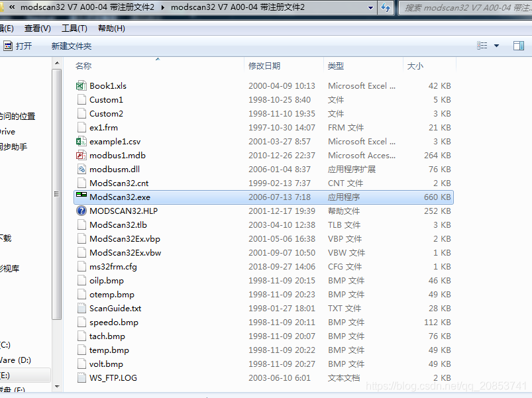The width and height of the screenshot is (532, 398).
Task: Click the MODSCAN32.HLP help icon
Action: point(81,211)
